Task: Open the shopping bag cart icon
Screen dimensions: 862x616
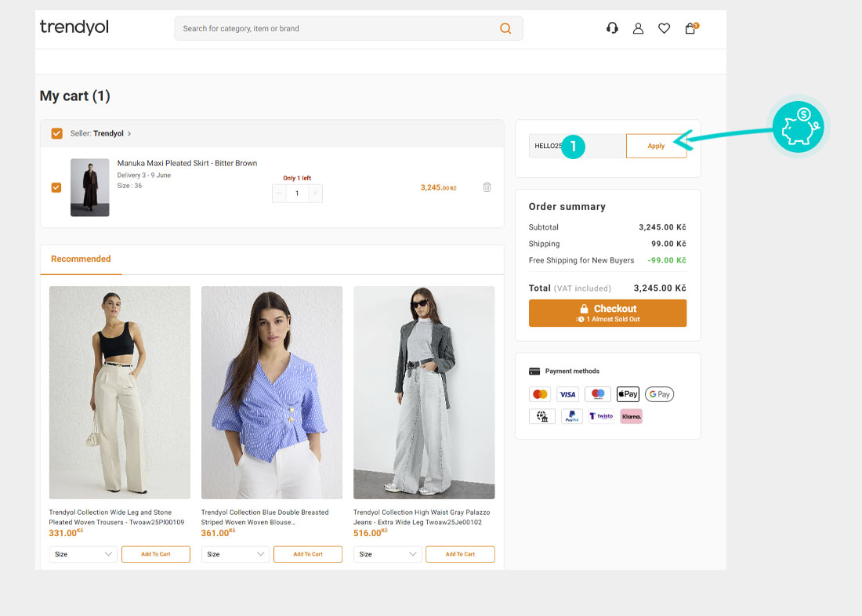Action: [x=691, y=28]
